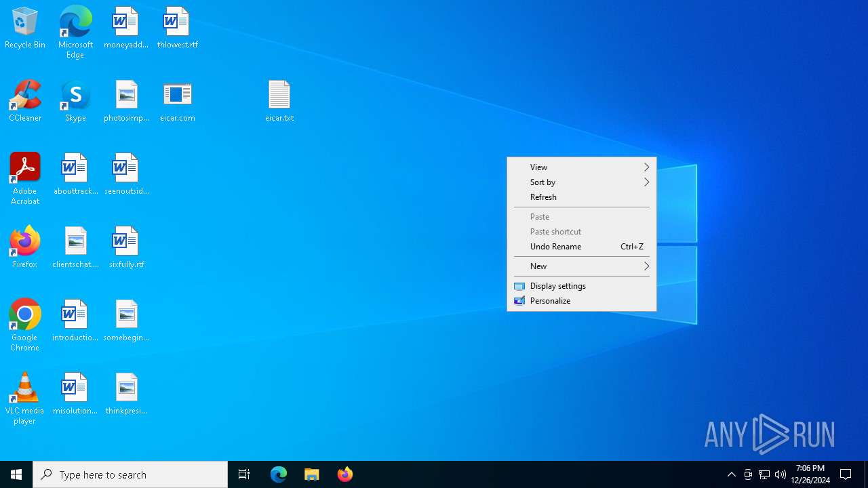The image size is (868, 488).
Task: Select the Google Chrome desktop shortcut
Action: tap(25, 325)
